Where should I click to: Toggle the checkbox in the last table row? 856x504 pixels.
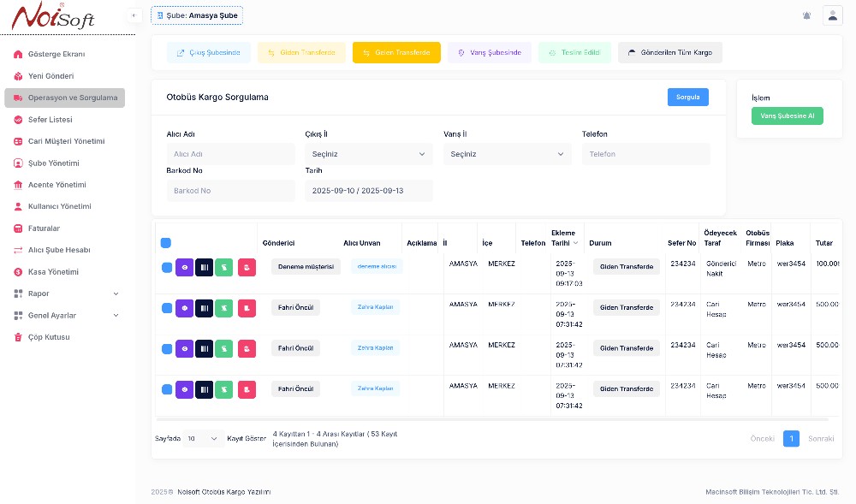click(x=167, y=389)
